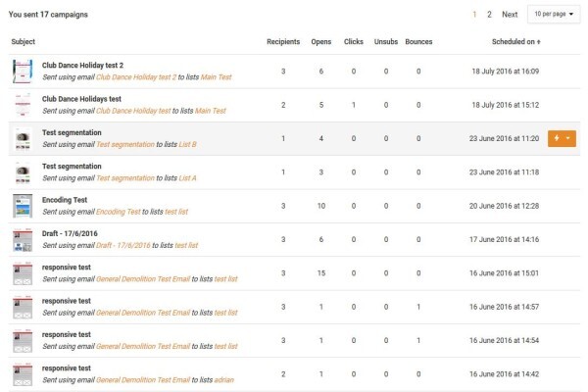588x392 pixels.
Task: Go to page 2 of campaigns
Action: click(489, 15)
